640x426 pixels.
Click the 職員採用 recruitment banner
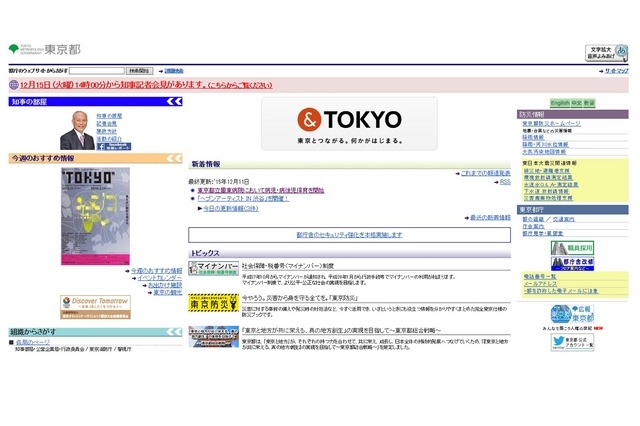tap(572, 248)
